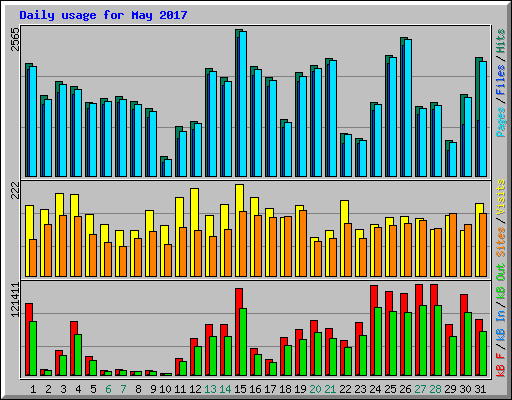Click the "222" middle chart axis value
The width and height of the screenshot is (512, 400).
[x=16, y=190]
